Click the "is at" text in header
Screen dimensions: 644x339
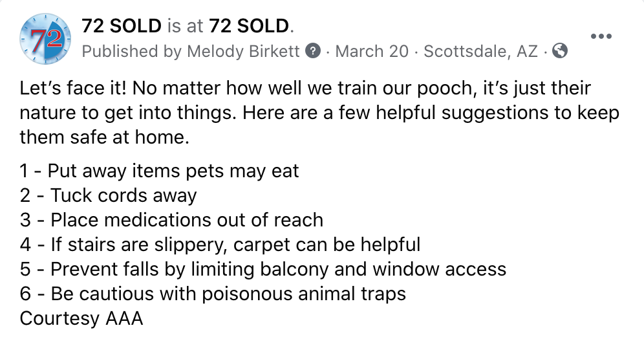[185, 27]
